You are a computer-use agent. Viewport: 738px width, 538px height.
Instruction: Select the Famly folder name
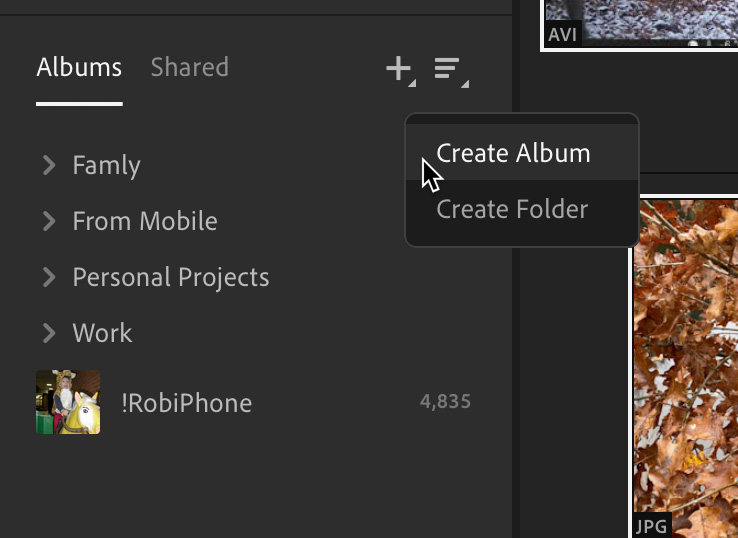(106, 165)
